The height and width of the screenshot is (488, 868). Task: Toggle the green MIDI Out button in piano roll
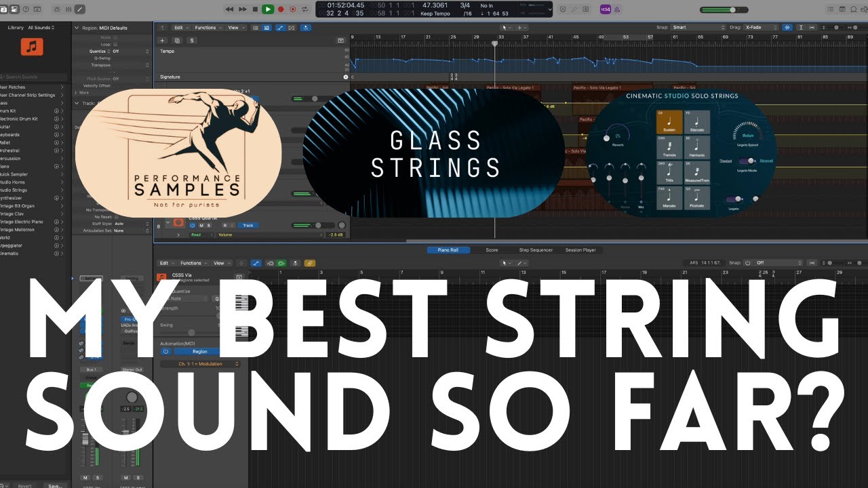click(x=280, y=263)
